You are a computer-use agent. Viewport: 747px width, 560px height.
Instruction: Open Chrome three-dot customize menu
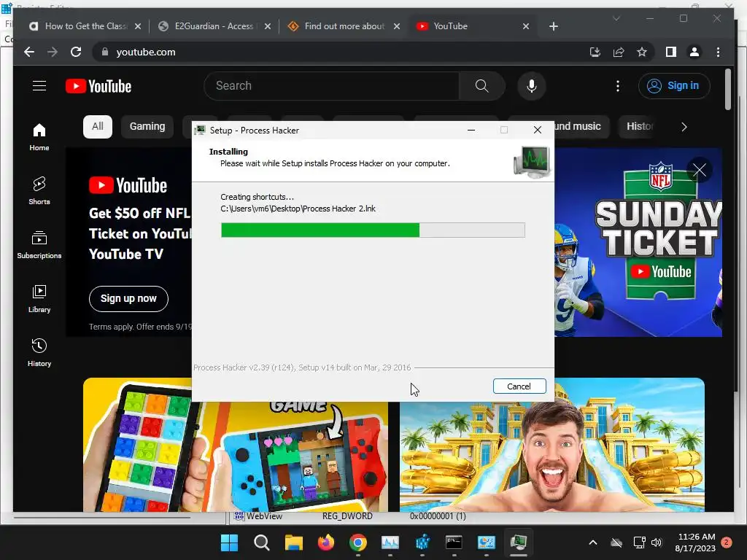pyautogui.click(x=718, y=52)
